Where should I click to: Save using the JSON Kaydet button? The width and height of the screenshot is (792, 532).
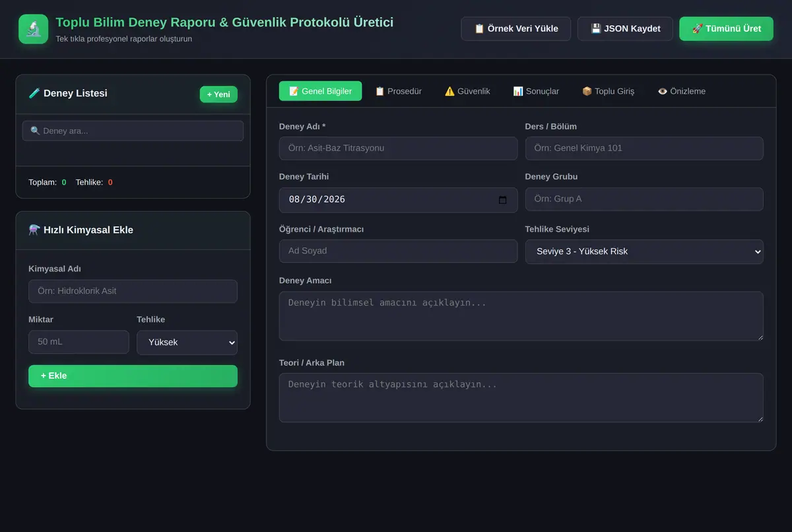pos(625,29)
